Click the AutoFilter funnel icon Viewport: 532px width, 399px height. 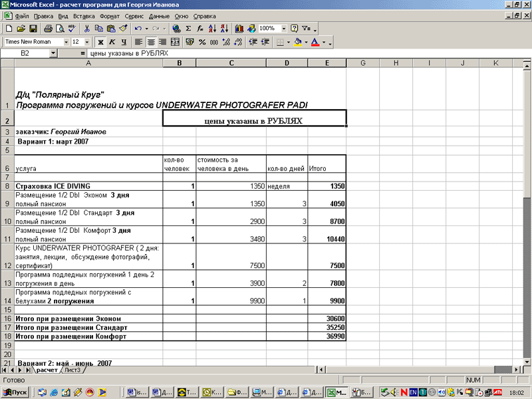[x=307, y=29]
